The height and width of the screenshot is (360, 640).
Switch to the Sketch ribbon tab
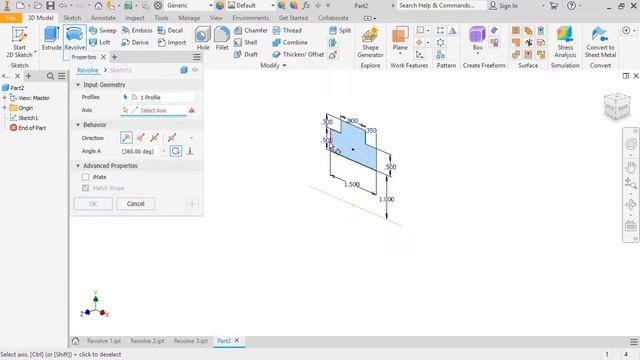coord(72,18)
